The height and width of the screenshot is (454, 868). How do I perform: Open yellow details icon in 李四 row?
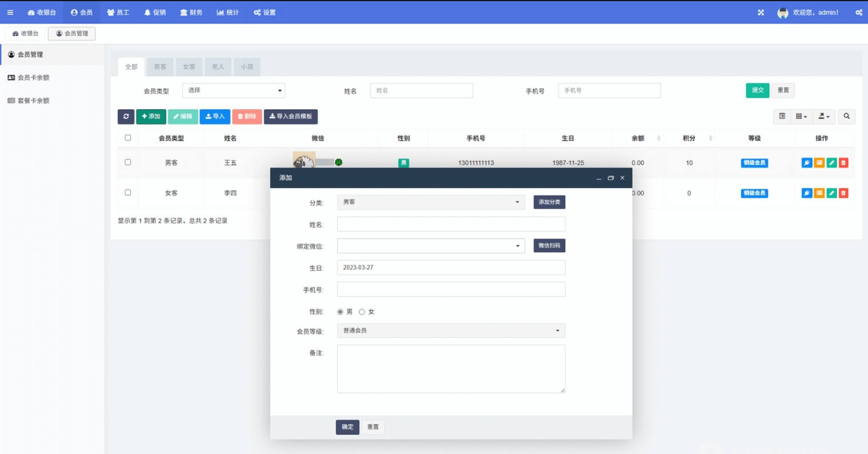(818, 193)
